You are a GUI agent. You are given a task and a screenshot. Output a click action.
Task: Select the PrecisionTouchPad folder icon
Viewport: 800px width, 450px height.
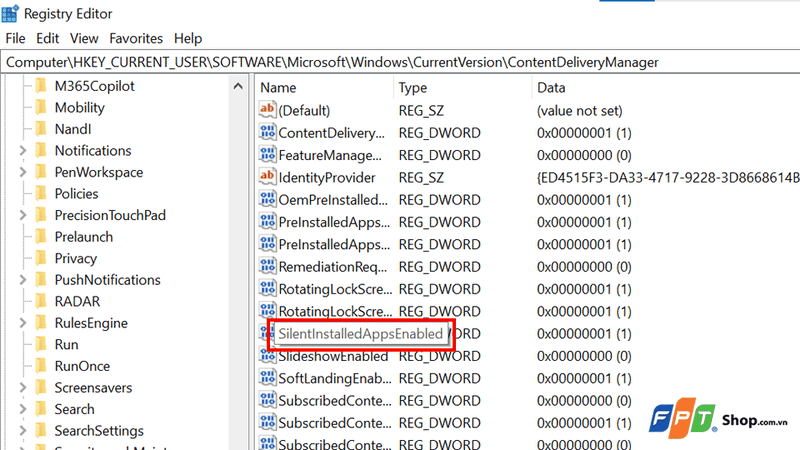pos(41,215)
